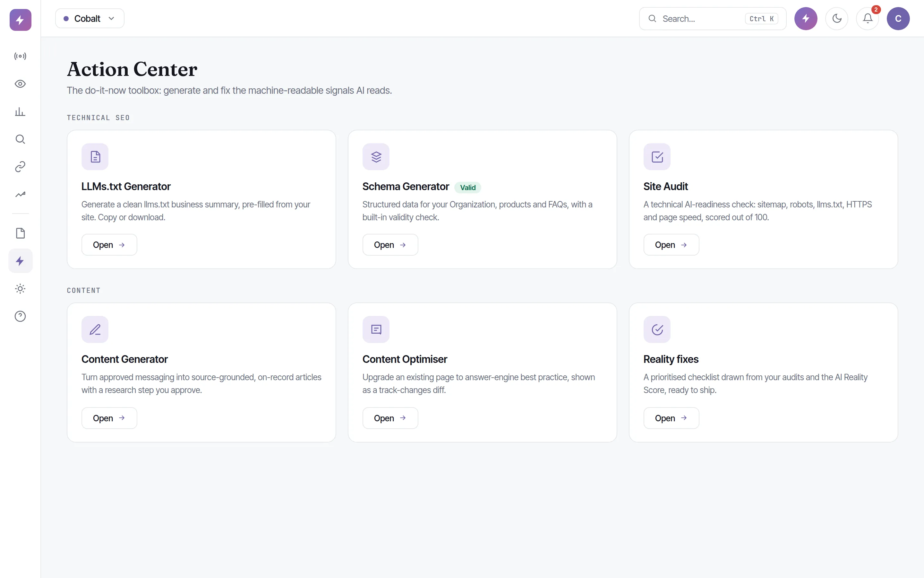
Task: Click the Content Optimiser message icon
Action: tap(376, 329)
